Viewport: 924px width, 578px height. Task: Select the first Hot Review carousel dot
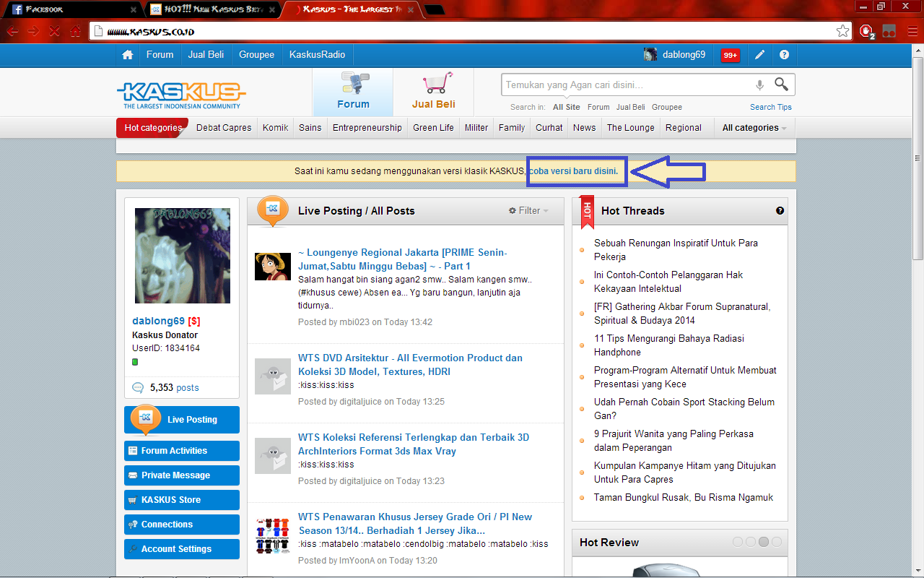tap(737, 542)
